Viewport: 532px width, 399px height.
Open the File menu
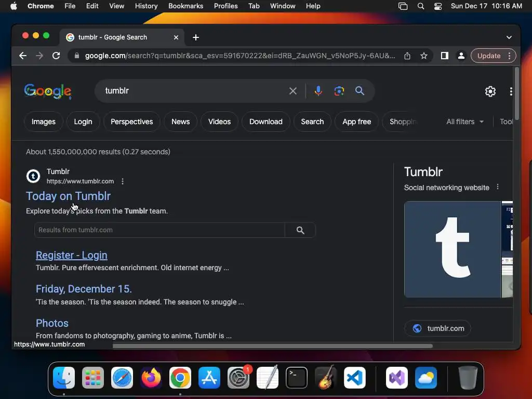pos(70,6)
